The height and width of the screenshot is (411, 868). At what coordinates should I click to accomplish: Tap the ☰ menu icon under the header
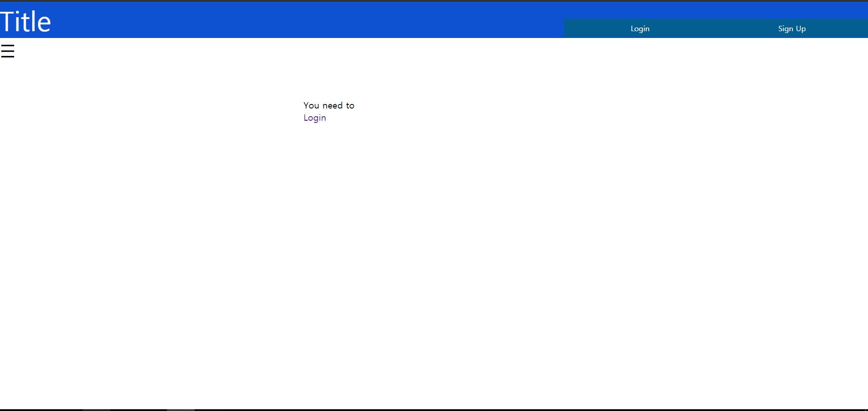[8, 51]
